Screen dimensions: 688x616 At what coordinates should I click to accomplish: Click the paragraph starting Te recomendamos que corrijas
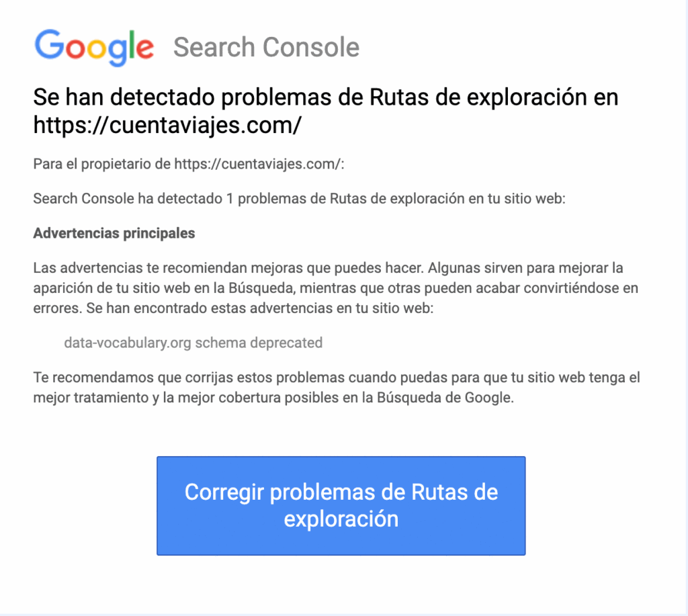337,388
